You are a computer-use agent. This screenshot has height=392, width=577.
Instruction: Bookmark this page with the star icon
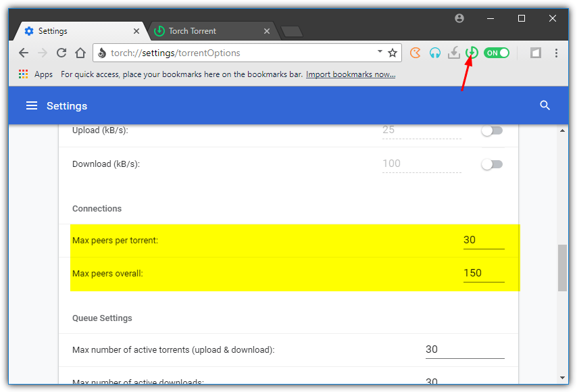click(393, 53)
